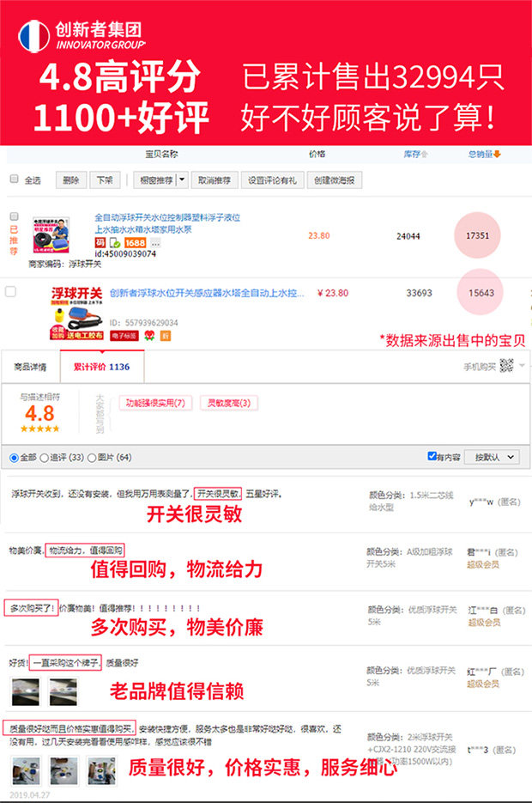Image resolution: width=532 pixels, height=803 pixels.
Task: Click the 下架 button
Action: (105, 179)
